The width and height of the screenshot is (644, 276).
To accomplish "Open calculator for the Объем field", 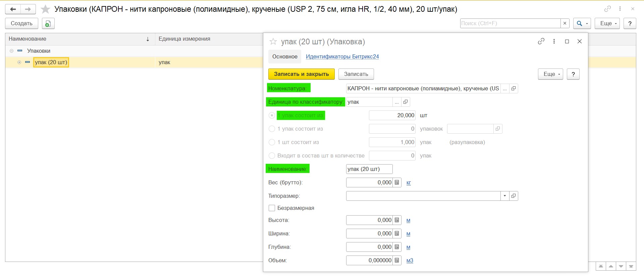I will coord(397,260).
